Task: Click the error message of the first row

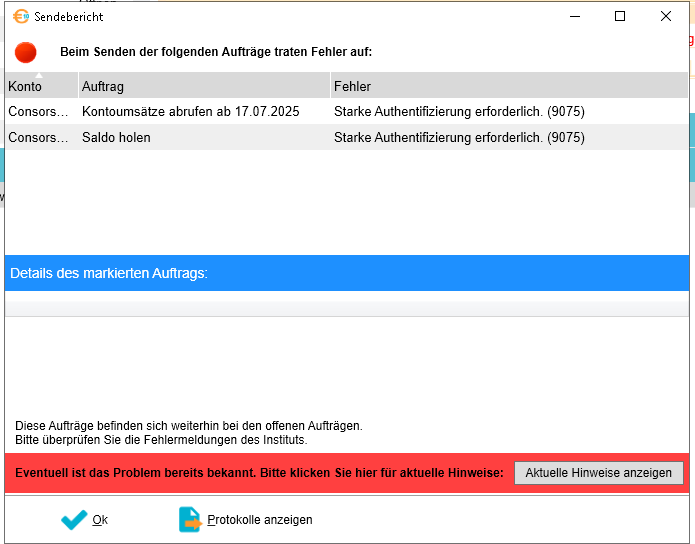Action: (459, 111)
